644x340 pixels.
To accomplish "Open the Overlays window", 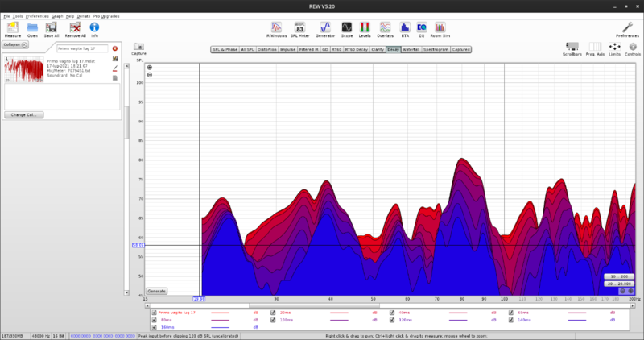I will tap(385, 29).
